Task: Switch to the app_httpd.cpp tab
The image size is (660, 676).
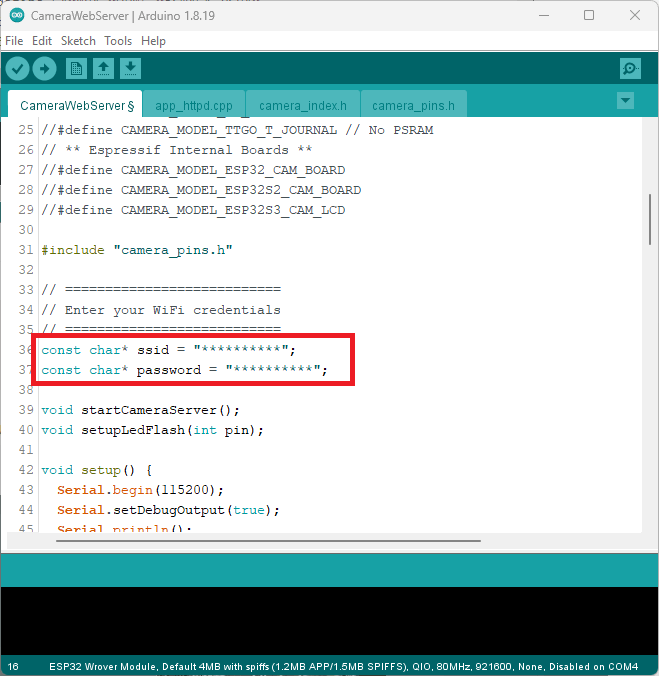Action: (193, 105)
